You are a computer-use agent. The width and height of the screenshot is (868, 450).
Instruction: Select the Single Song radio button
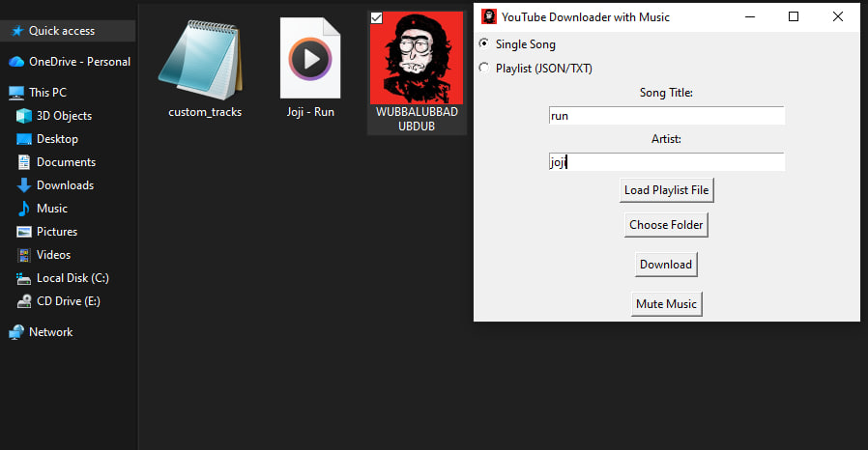(x=484, y=43)
